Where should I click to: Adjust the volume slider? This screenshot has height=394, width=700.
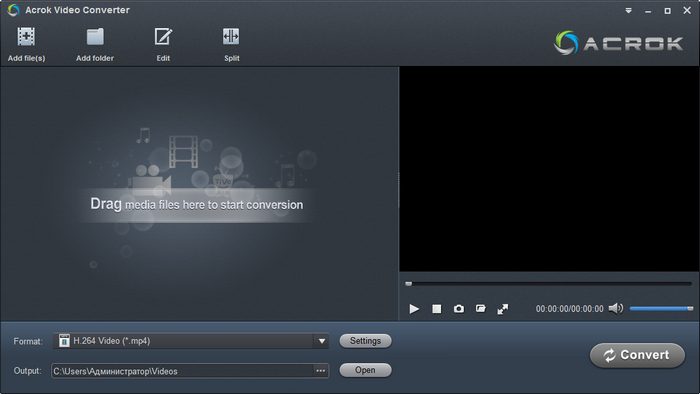click(661, 308)
